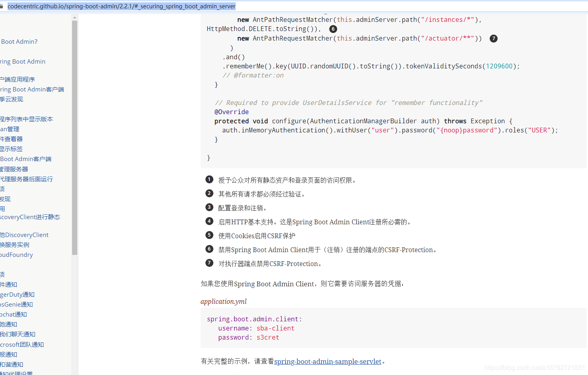Screen dimensions: 588x375
Task: Open sidebar link ending 'gerDuty通知'
Action: pyautogui.click(x=17, y=295)
